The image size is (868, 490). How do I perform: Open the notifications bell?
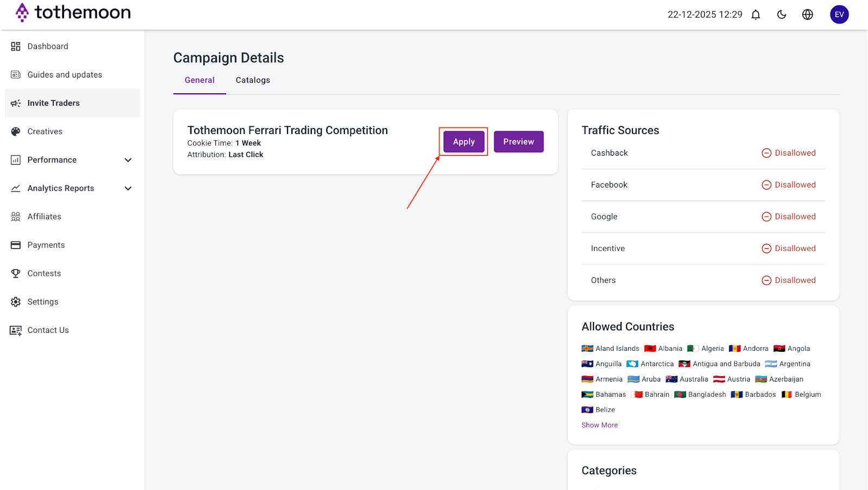tap(756, 15)
